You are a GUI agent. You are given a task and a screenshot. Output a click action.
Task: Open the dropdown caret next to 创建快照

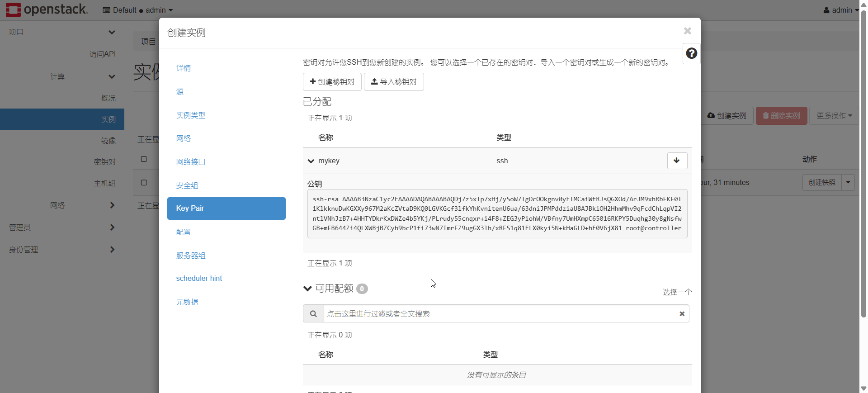click(x=848, y=182)
